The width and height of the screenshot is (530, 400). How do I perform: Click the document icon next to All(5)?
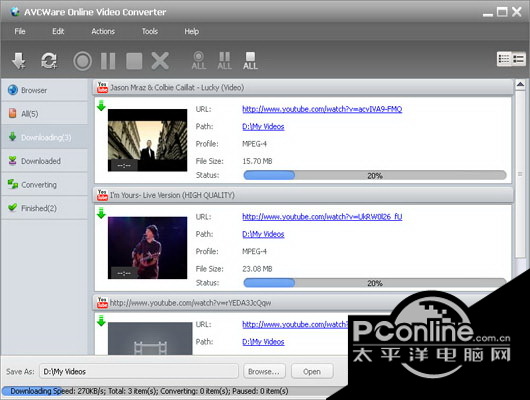pyautogui.click(x=13, y=113)
